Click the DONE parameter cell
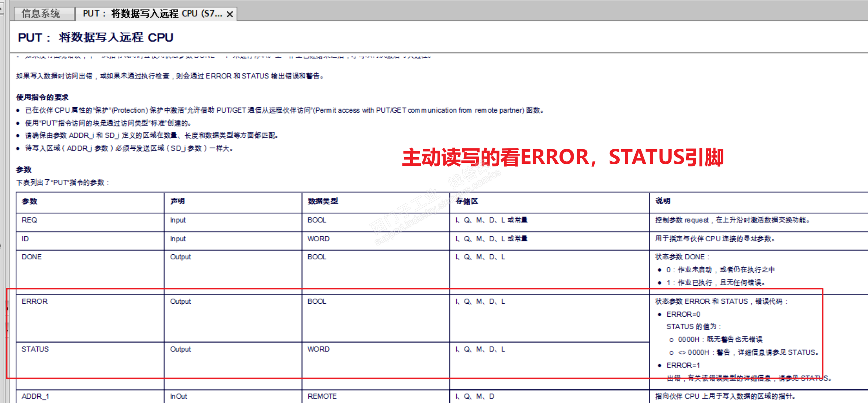Viewport: 868px width, 403px height. point(32,257)
